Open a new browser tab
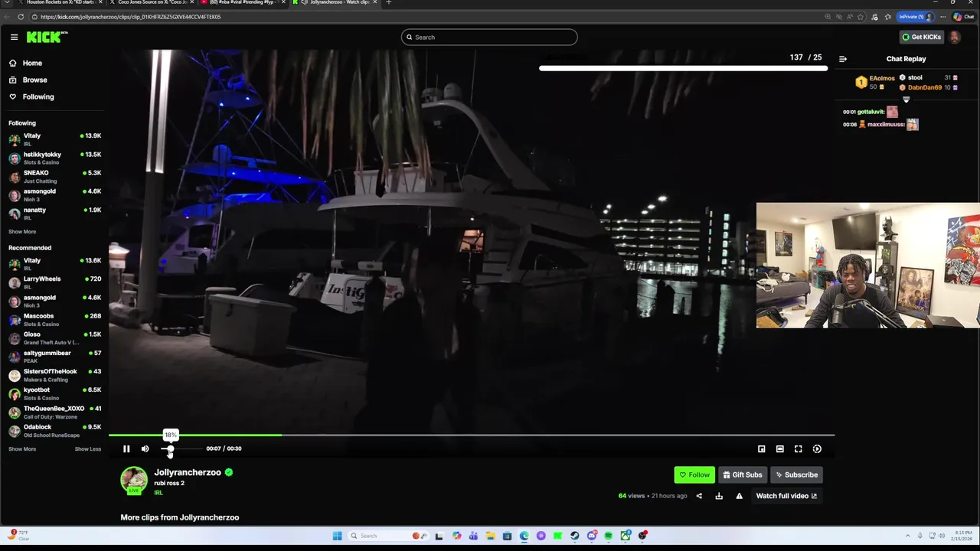The height and width of the screenshot is (551, 980). pyautogui.click(x=389, y=2)
